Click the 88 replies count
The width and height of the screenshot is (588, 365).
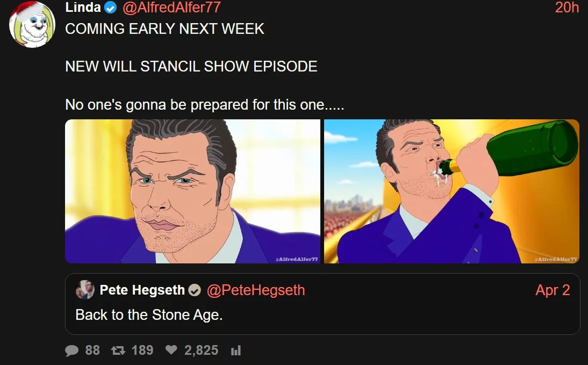[x=92, y=350]
